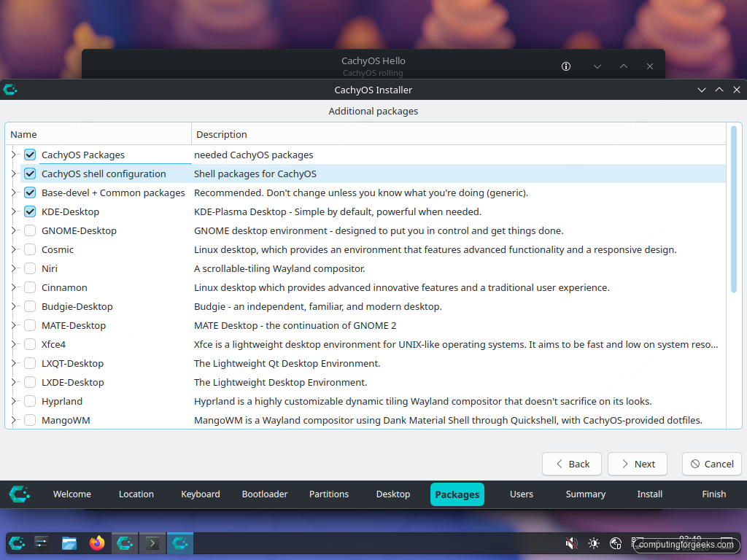Select the LXQT-Desktop description text
Image resolution: width=747 pixels, height=560 pixels.
click(287, 363)
